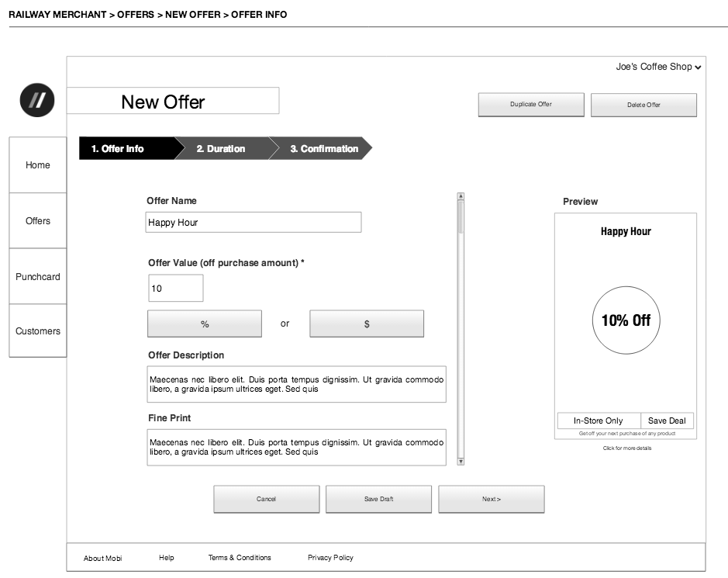The height and width of the screenshot is (578, 728).
Task: Open Home in the sidebar
Action: [37, 165]
